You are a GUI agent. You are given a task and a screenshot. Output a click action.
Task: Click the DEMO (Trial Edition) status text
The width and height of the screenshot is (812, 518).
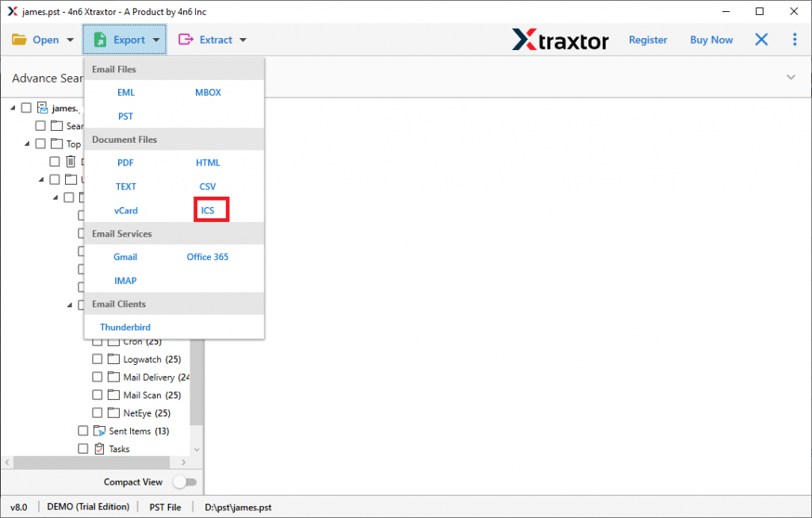88,507
